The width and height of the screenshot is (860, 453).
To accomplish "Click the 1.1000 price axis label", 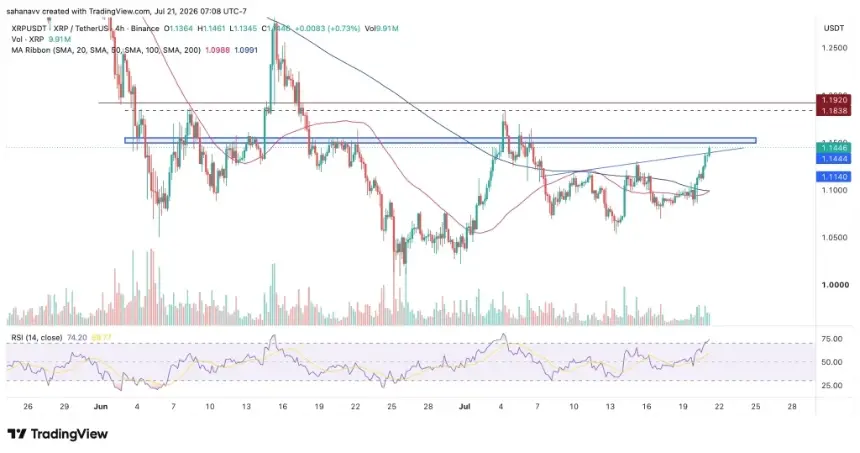I will [x=834, y=190].
